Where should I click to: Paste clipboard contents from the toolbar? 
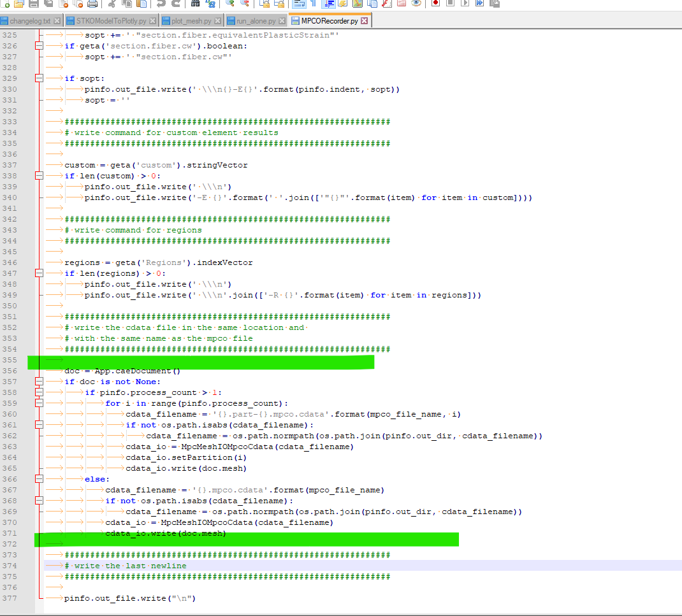(x=141, y=3)
